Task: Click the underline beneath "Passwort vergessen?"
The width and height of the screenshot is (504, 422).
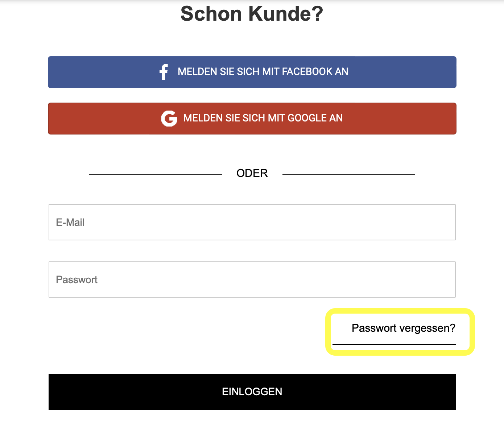Action: point(394,344)
